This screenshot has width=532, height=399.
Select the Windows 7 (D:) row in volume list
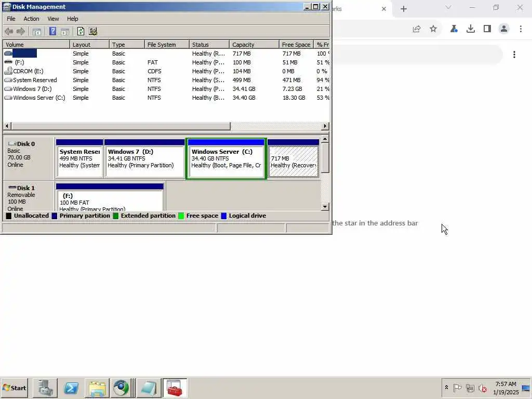(x=166, y=89)
